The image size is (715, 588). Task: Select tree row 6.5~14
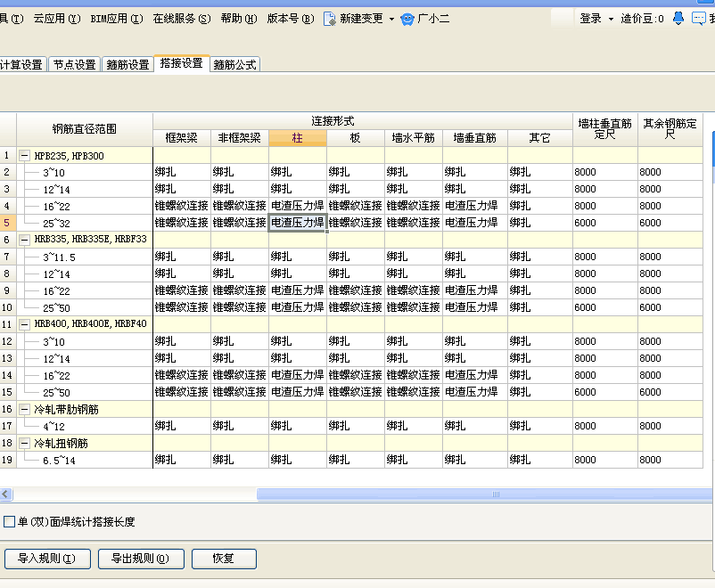tap(59, 461)
